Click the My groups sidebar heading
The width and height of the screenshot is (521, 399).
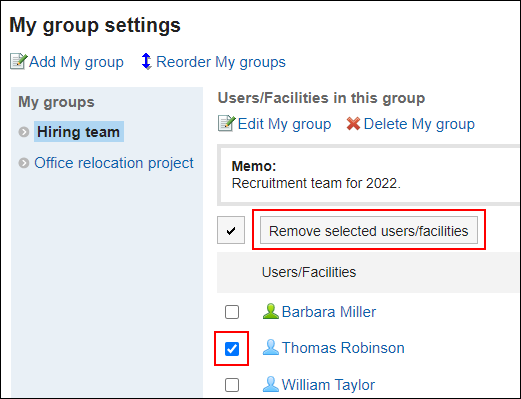tap(56, 102)
